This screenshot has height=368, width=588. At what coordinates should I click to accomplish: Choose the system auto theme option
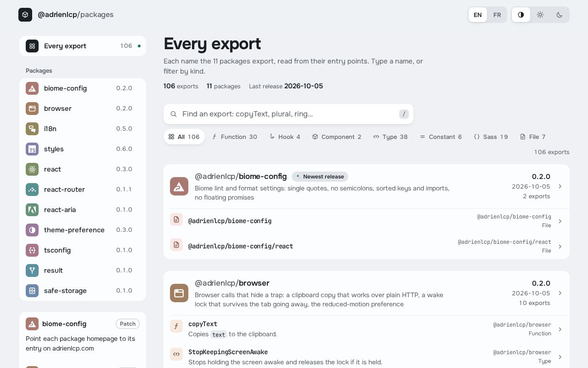point(521,15)
